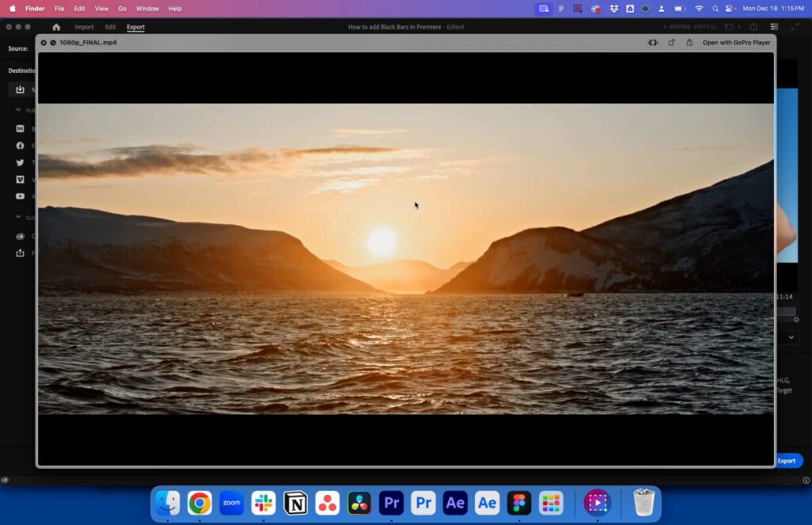Open the light After Effects Dock icon
This screenshot has width=812, height=525.
(x=488, y=503)
